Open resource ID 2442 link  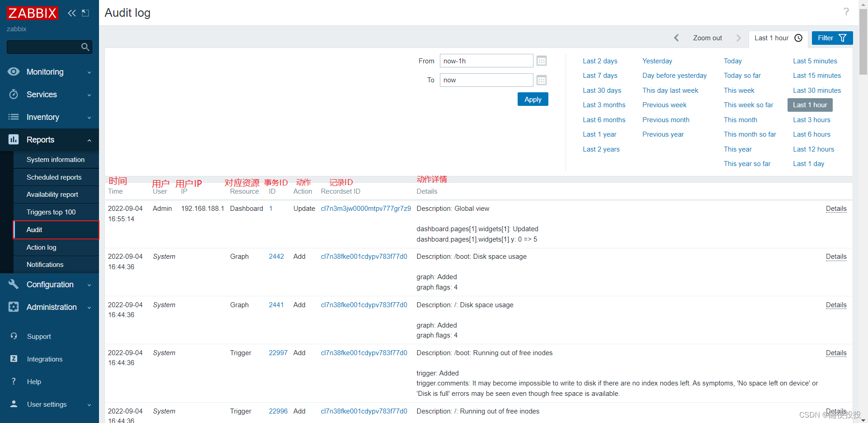(276, 257)
